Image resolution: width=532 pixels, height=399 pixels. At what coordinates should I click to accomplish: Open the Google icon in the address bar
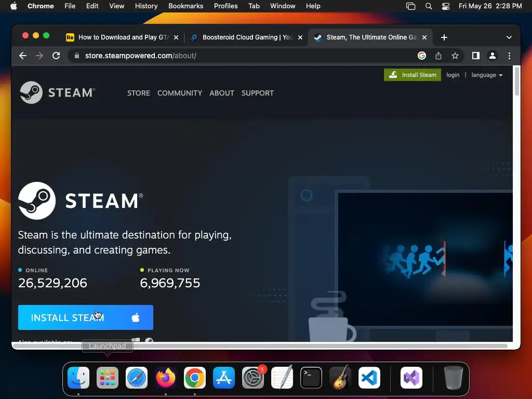(422, 56)
